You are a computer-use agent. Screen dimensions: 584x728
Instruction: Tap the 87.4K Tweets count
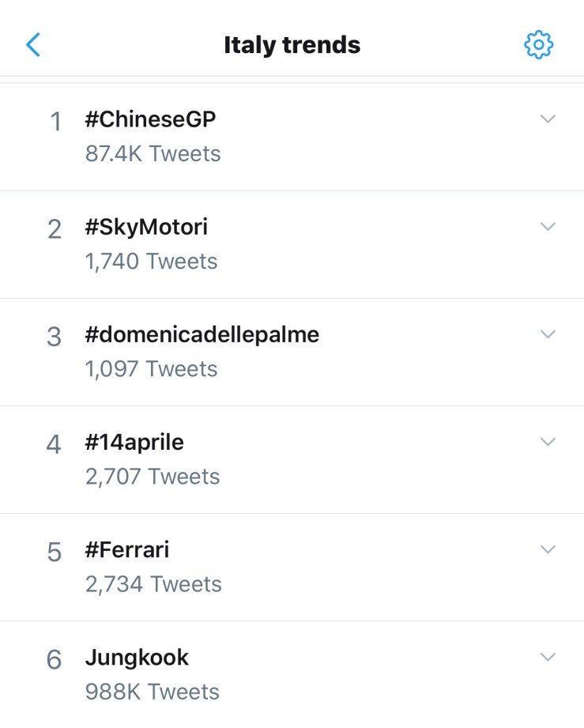(153, 153)
